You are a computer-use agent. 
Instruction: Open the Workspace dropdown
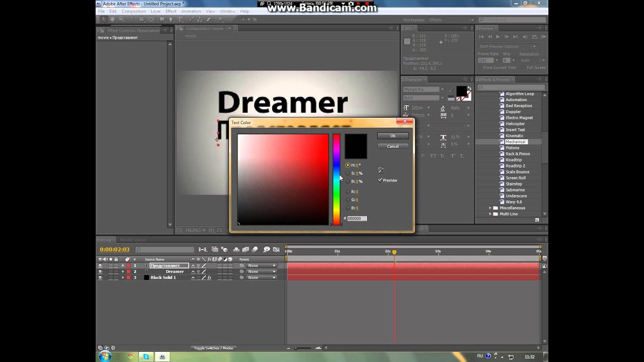(x=451, y=20)
